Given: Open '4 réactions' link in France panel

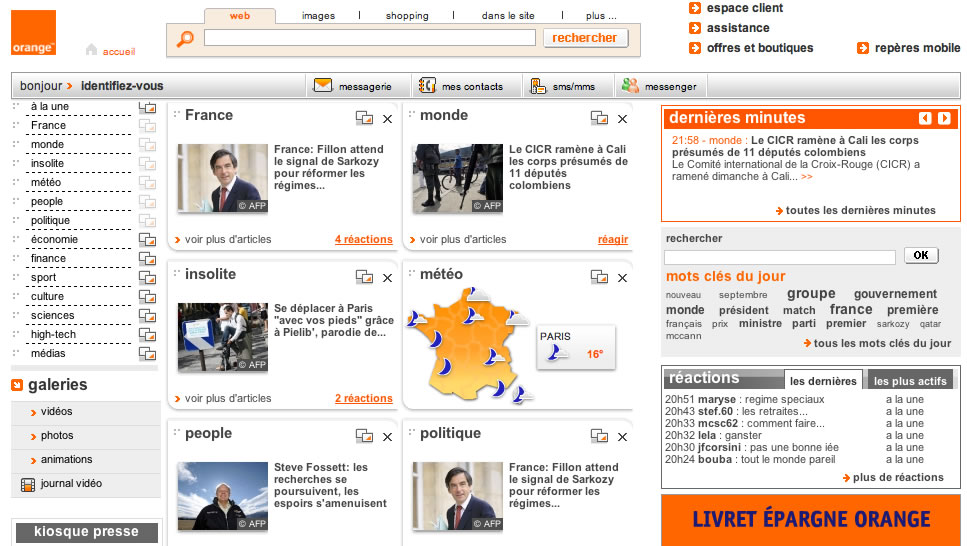Looking at the screenshot, I should [x=363, y=240].
